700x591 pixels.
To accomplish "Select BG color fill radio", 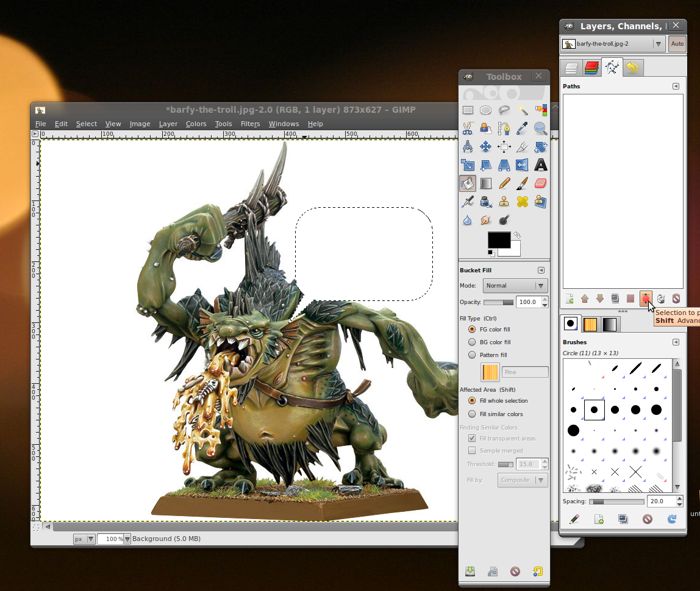I will tap(472, 342).
